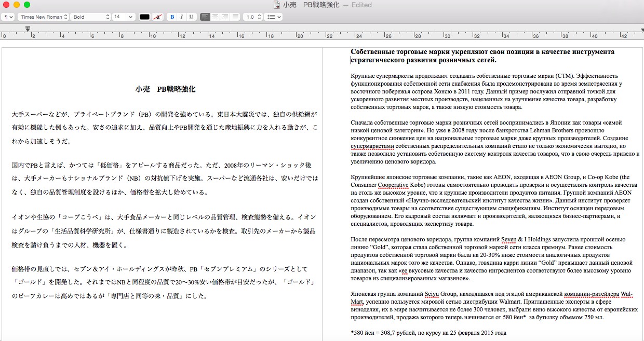Click the misspelled word супермаркетами
The height and width of the screenshot is (341, 644).
(372, 146)
